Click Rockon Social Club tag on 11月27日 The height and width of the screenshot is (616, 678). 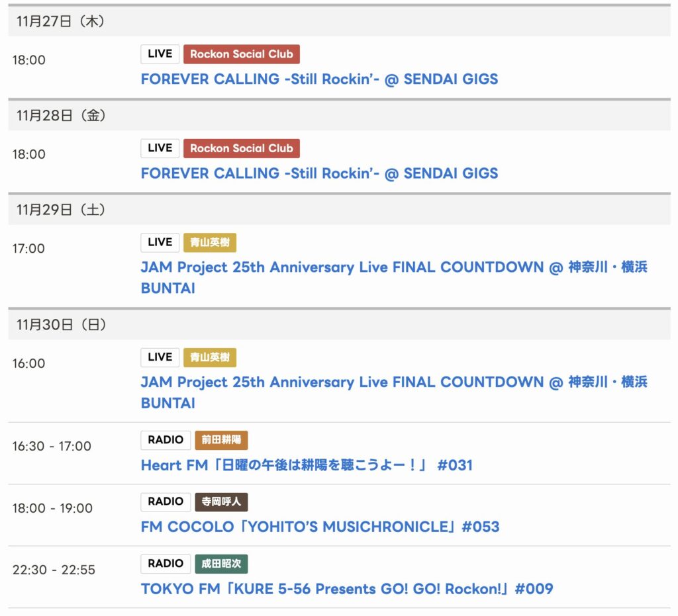[x=241, y=54]
